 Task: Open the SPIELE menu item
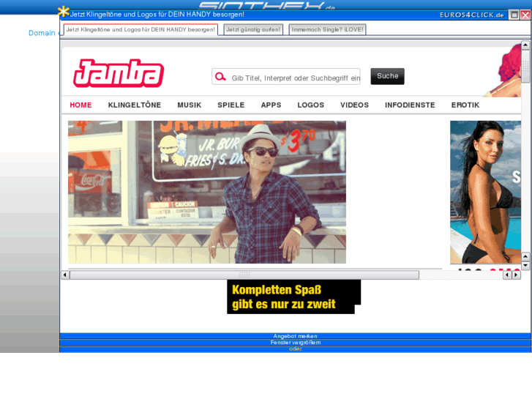click(x=231, y=105)
